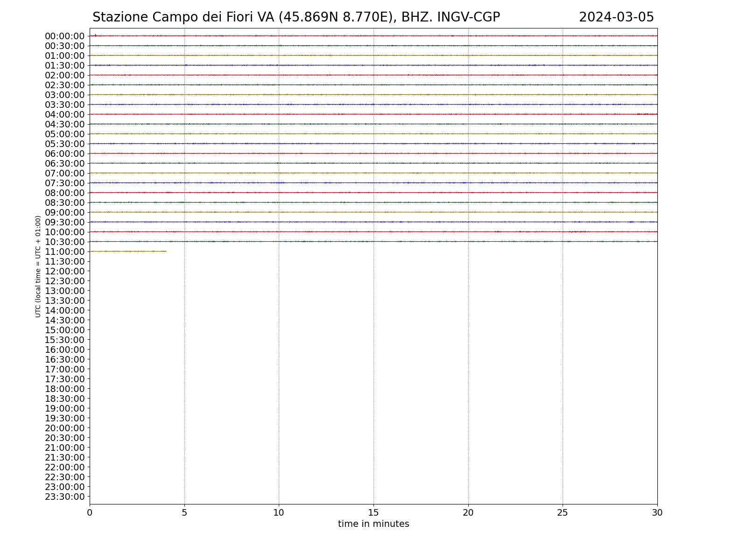Click the x-axis tick label 10
This screenshot has height=560, width=747.
pyautogui.click(x=279, y=512)
